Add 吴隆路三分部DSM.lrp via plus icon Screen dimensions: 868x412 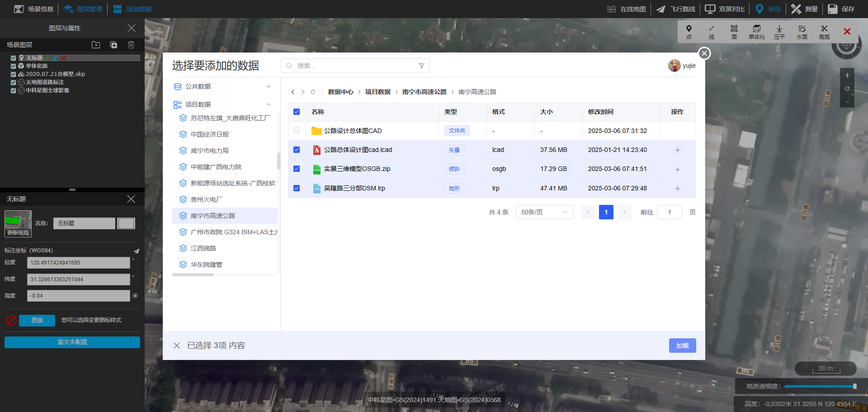point(677,189)
